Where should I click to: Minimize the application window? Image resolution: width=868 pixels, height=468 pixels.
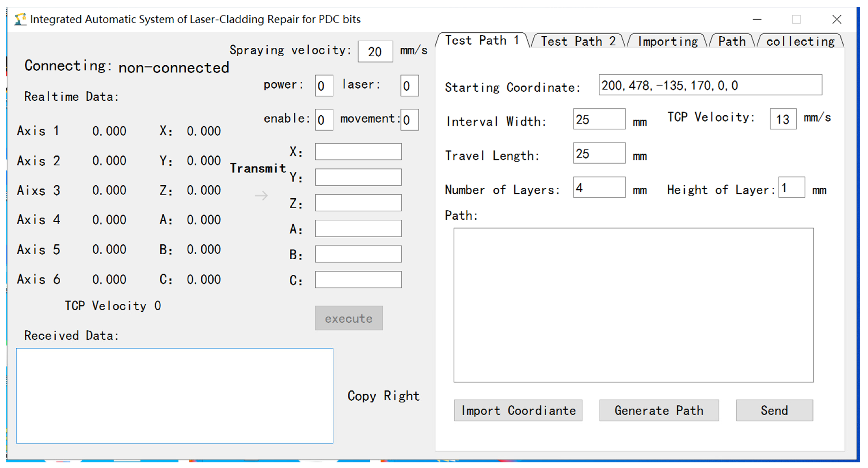(757, 19)
